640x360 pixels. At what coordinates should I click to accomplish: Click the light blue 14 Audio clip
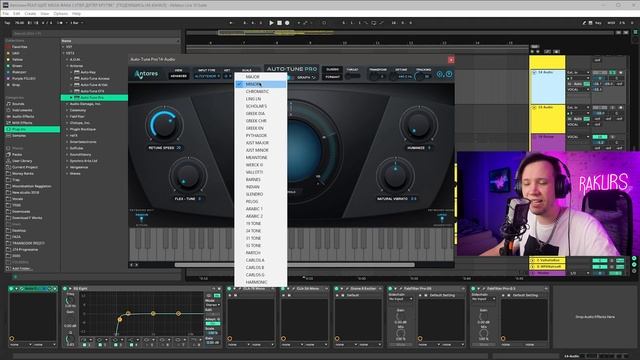tap(547, 87)
